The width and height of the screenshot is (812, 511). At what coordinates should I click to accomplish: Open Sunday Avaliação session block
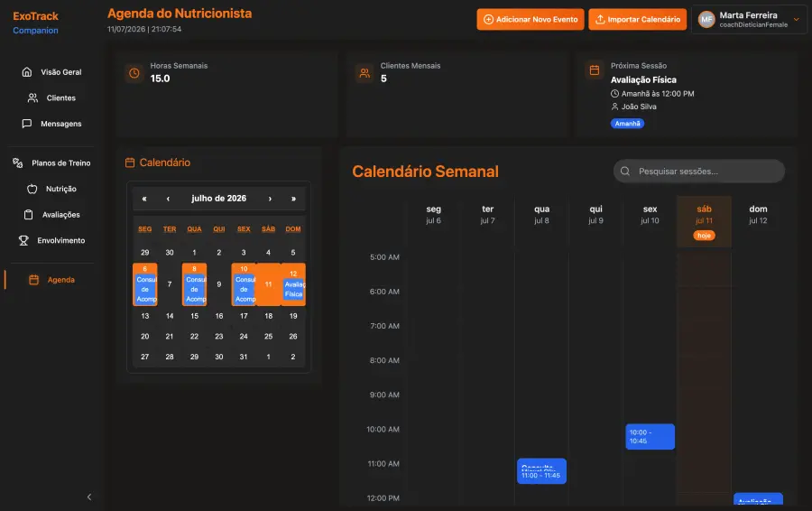coord(758,498)
